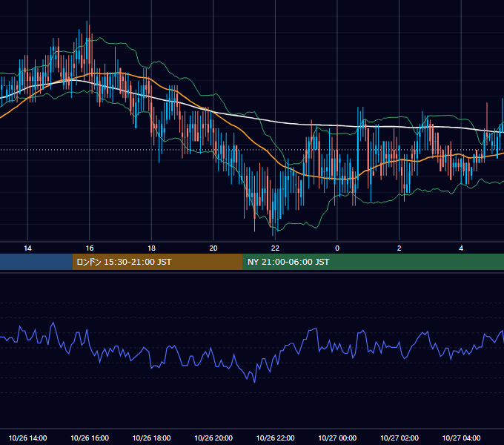Click the NY 21:00-06:00 JST session band
The image size is (504, 445).
(373, 262)
